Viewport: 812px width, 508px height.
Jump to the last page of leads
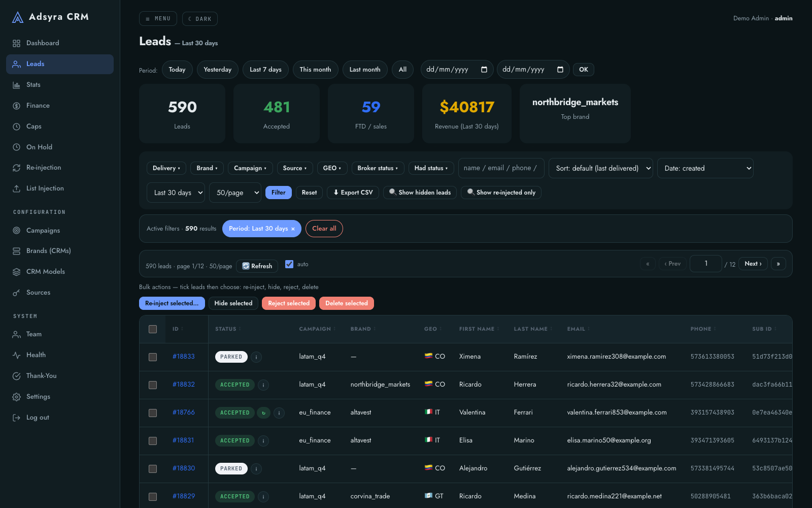point(779,264)
